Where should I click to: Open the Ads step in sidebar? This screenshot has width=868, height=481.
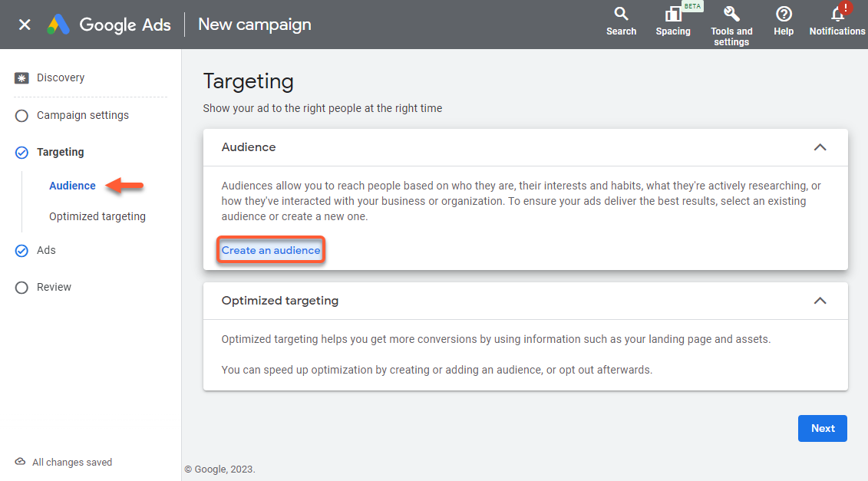click(46, 250)
